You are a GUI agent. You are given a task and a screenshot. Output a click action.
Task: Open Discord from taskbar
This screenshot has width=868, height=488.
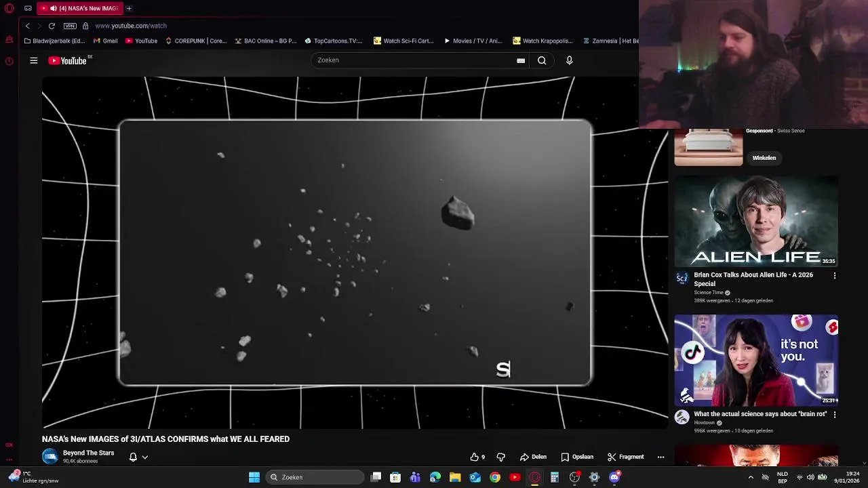click(x=614, y=477)
